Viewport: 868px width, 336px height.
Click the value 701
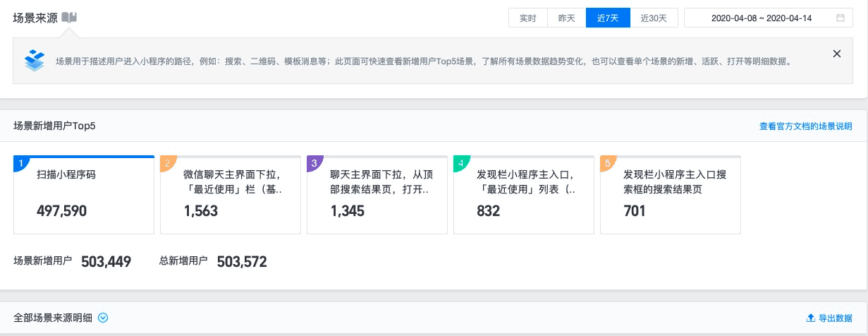tap(635, 211)
